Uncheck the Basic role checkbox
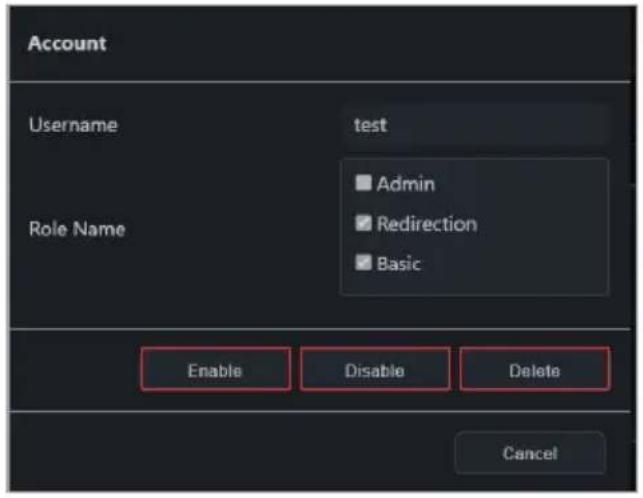The height and width of the screenshot is (498, 643). tap(363, 263)
